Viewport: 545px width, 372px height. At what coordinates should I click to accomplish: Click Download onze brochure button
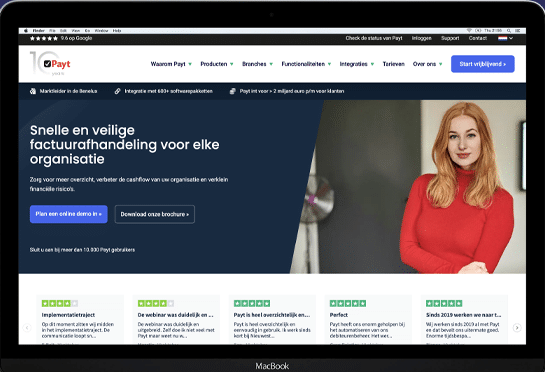tap(155, 214)
